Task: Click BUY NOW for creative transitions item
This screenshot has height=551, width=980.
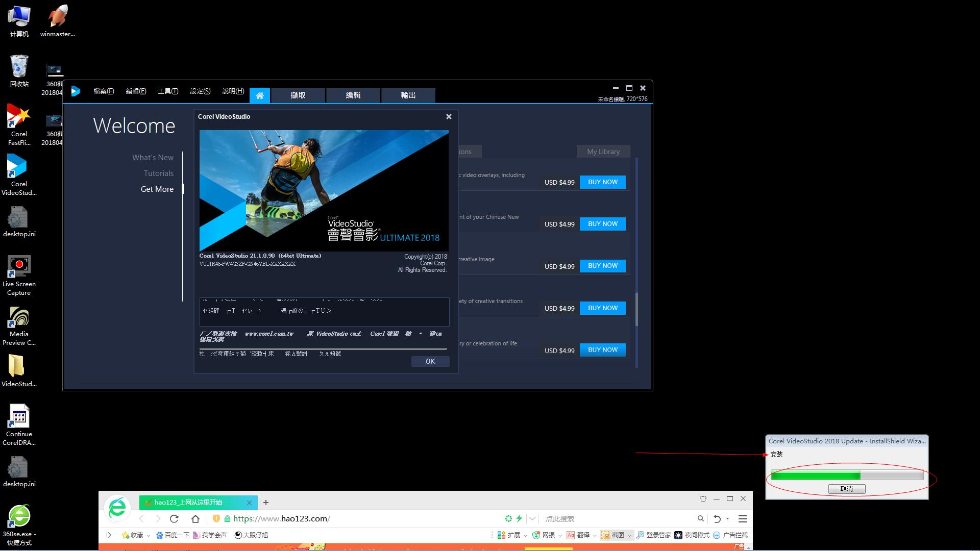Action: 603,308
